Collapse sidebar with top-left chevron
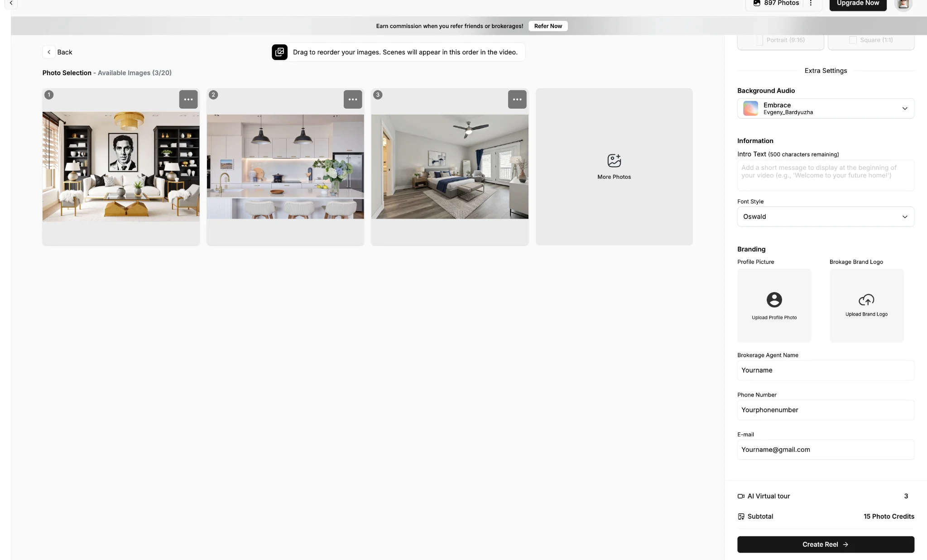Image resolution: width=927 pixels, height=560 pixels. [11, 3]
